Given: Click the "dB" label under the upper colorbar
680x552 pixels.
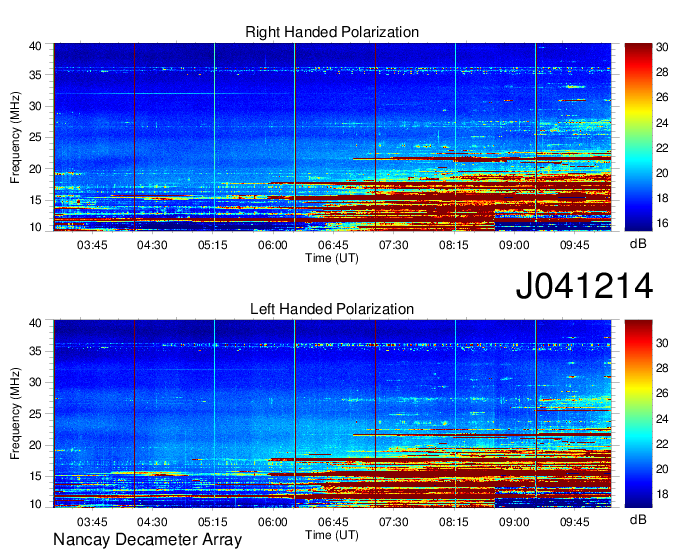Looking at the screenshot, I should (x=638, y=244).
